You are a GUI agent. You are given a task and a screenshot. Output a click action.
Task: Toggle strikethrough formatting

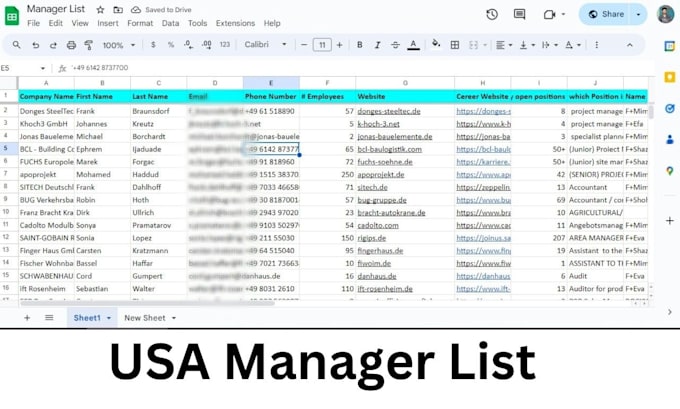(x=395, y=45)
